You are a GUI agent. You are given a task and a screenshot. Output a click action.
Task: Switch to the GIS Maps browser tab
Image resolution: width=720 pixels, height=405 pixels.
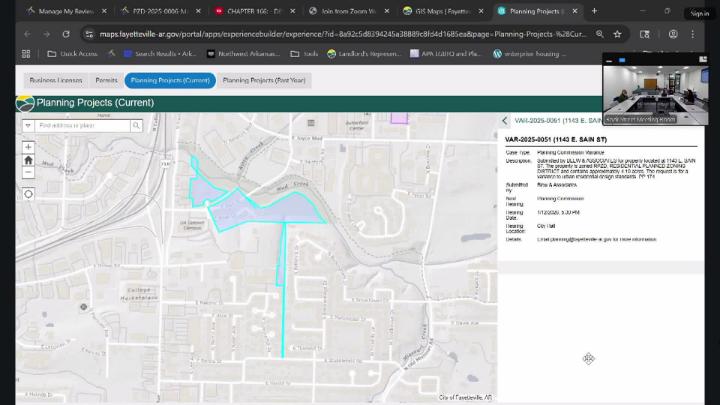[x=442, y=11]
